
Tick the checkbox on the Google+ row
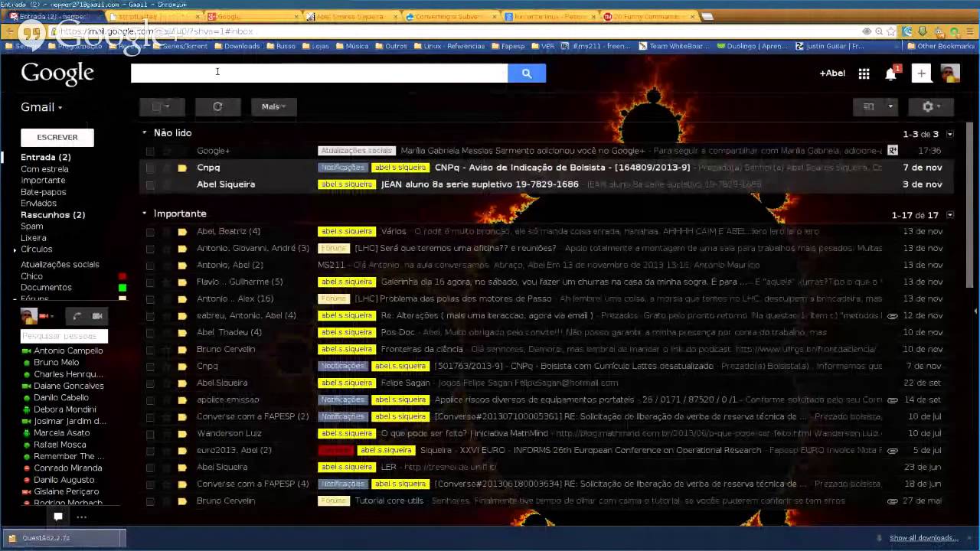[150, 151]
